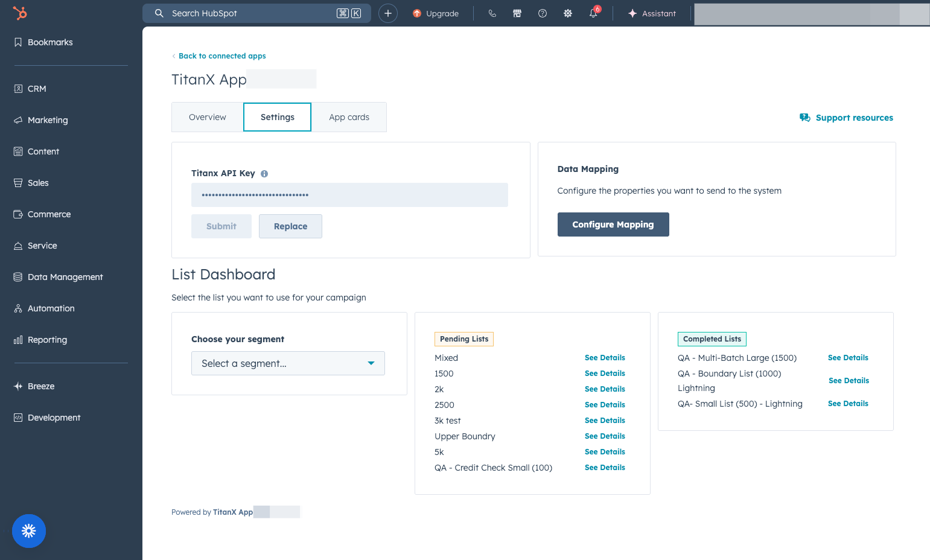See details for the Mixed pending list
The height and width of the screenshot is (560, 930).
[x=605, y=358]
